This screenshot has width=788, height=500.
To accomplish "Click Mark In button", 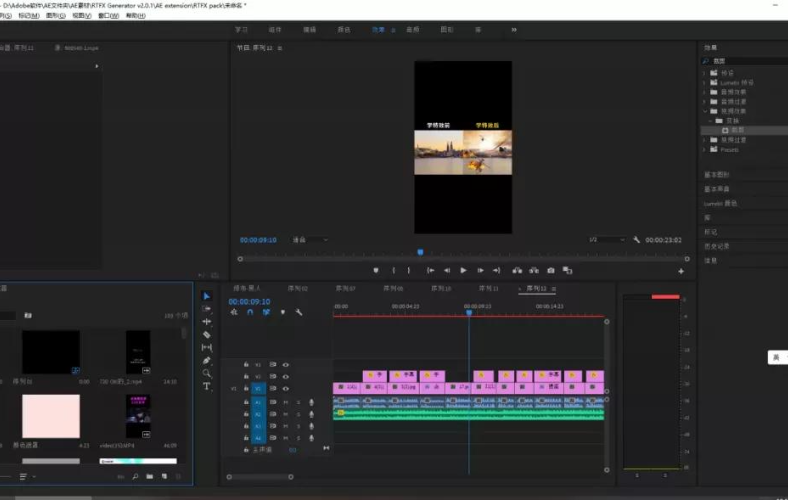I will (393, 270).
